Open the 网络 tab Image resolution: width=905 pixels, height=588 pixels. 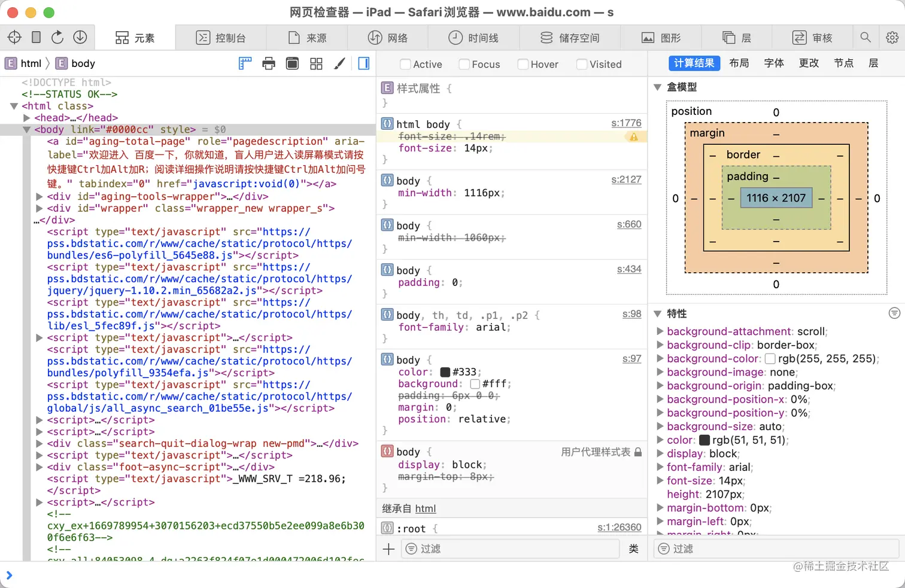click(x=388, y=38)
